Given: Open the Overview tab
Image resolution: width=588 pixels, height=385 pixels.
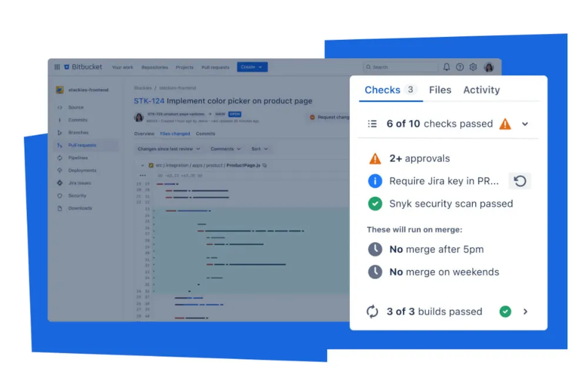Looking at the screenshot, I should tap(144, 134).
